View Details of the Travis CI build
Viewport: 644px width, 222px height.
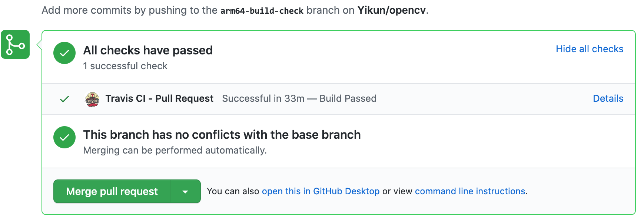[x=608, y=98]
